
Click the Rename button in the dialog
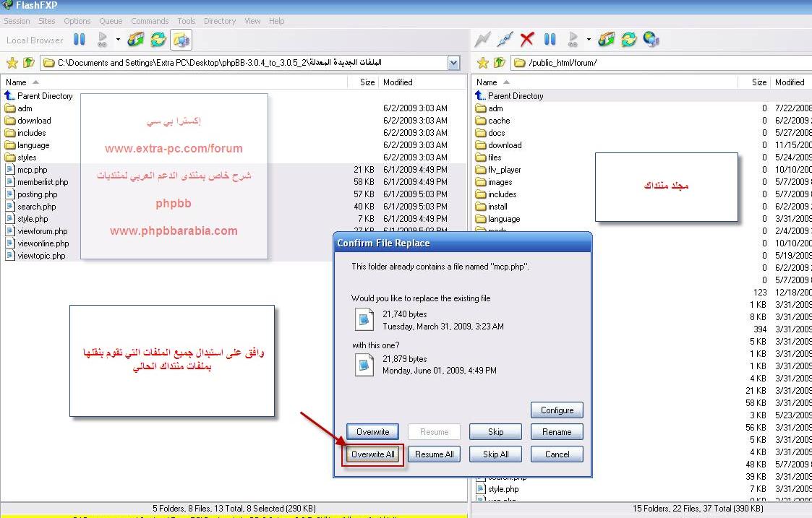tap(557, 431)
